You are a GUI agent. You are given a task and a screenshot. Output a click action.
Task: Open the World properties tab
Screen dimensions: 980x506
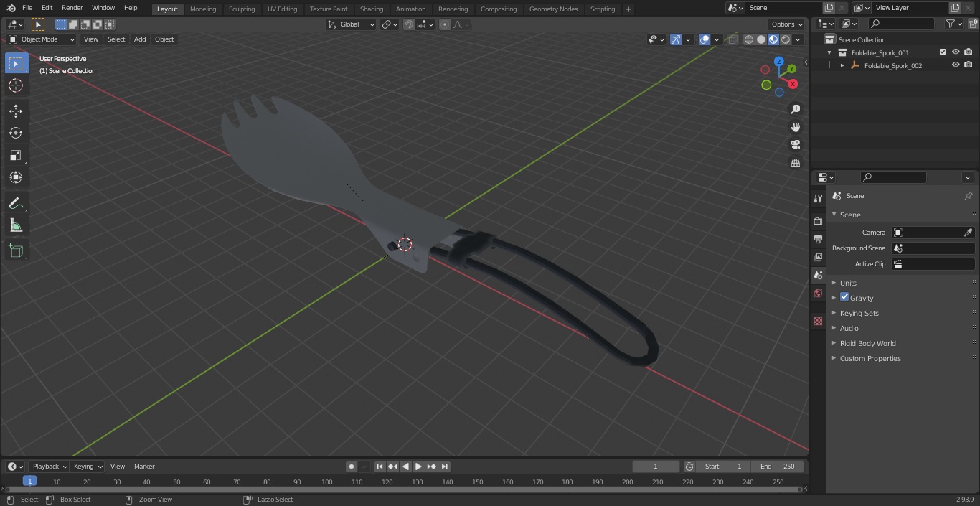tap(818, 294)
